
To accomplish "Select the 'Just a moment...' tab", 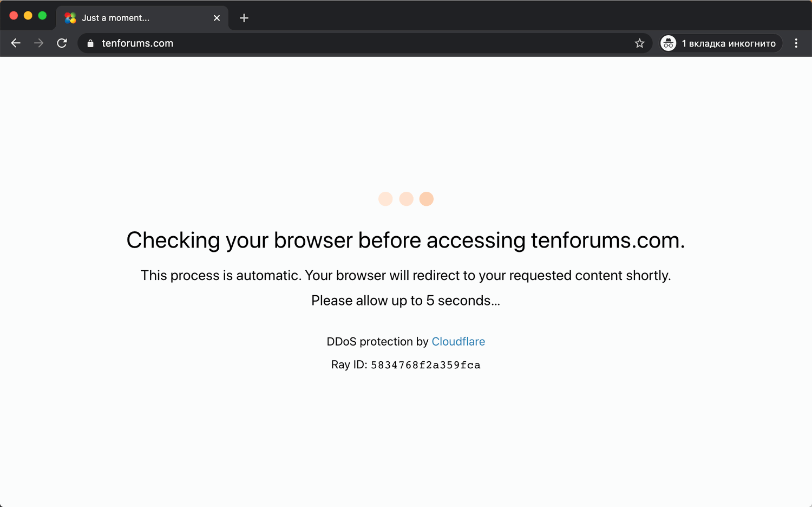I will click(135, 17).
